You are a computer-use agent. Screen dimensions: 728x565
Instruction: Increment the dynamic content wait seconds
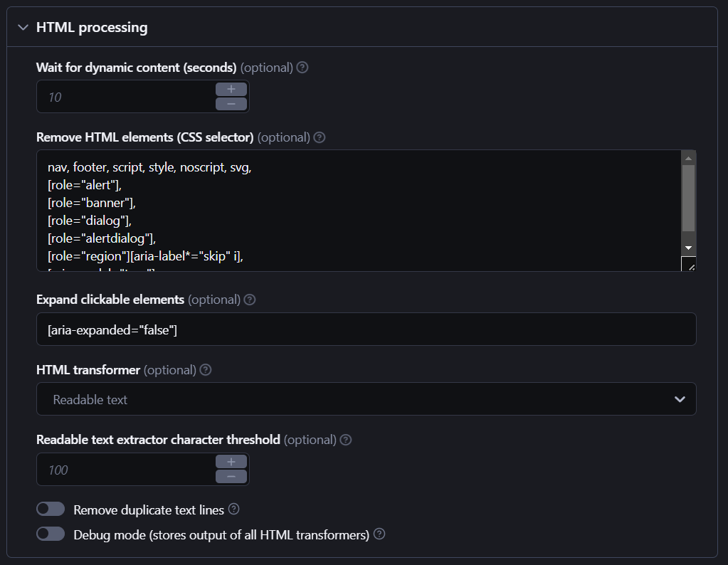click(x=231, y=89)
